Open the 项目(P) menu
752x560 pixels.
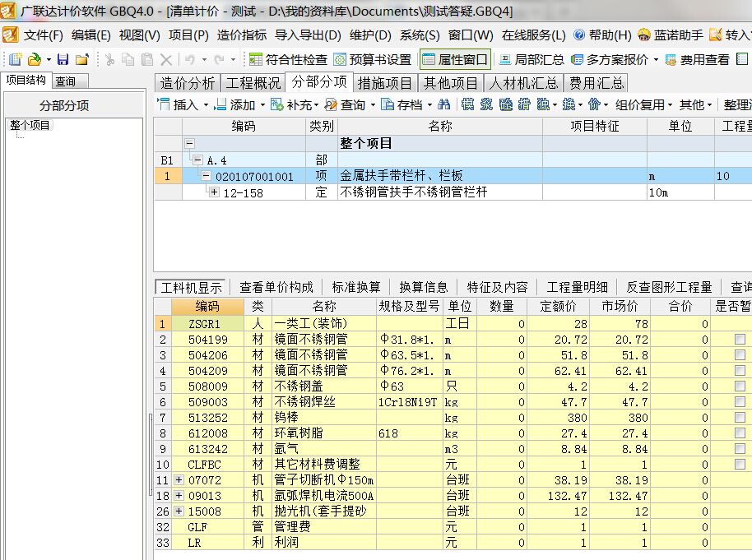coord(188,35)
